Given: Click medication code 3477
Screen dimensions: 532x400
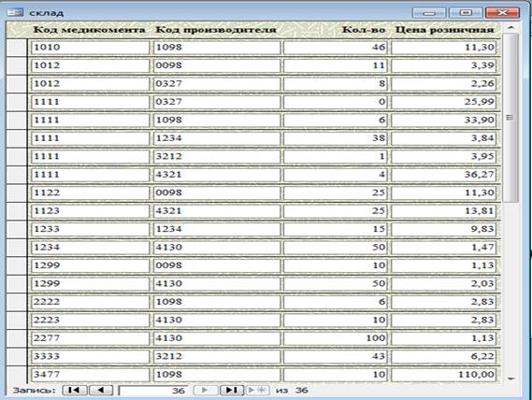Looking at the screenshot, I should tap(90, 375).
